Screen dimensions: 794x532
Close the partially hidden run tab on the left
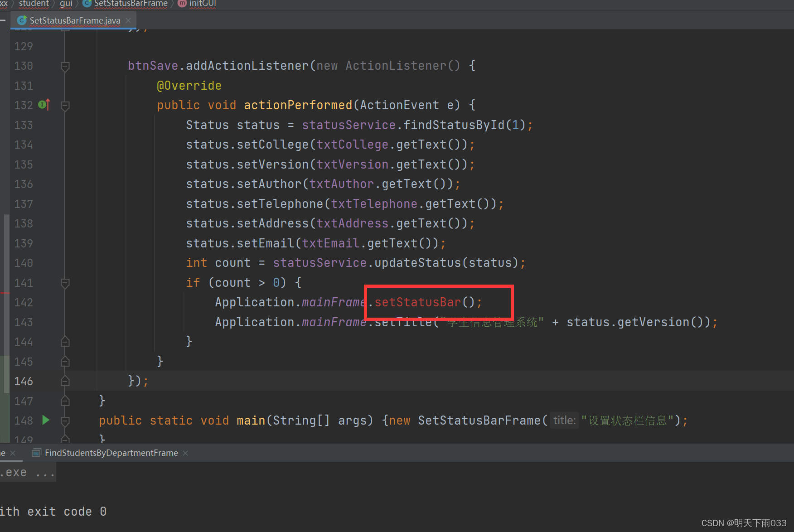13,453
